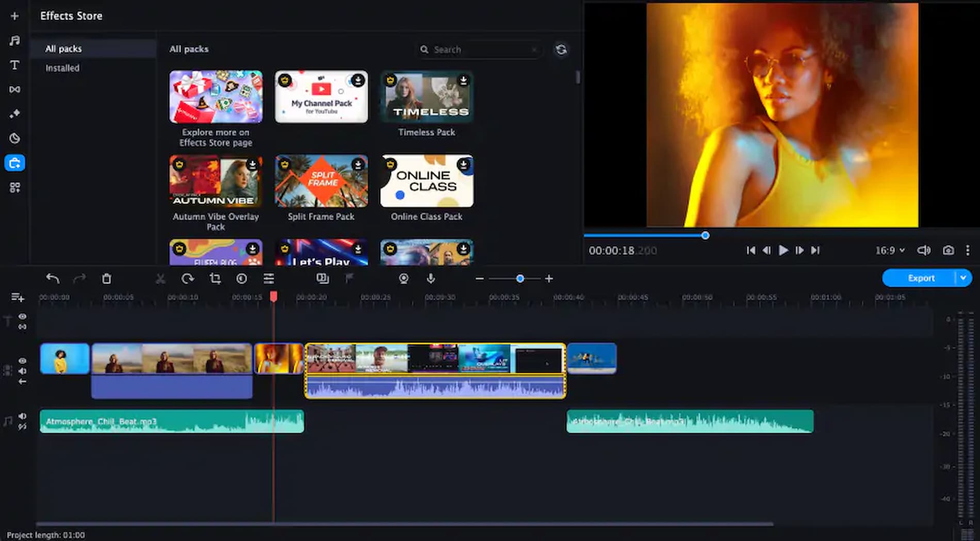Viewport: 980px width, 541px height.
Task: Hide the video track with the eye toggle
Action: coord(21,361)
